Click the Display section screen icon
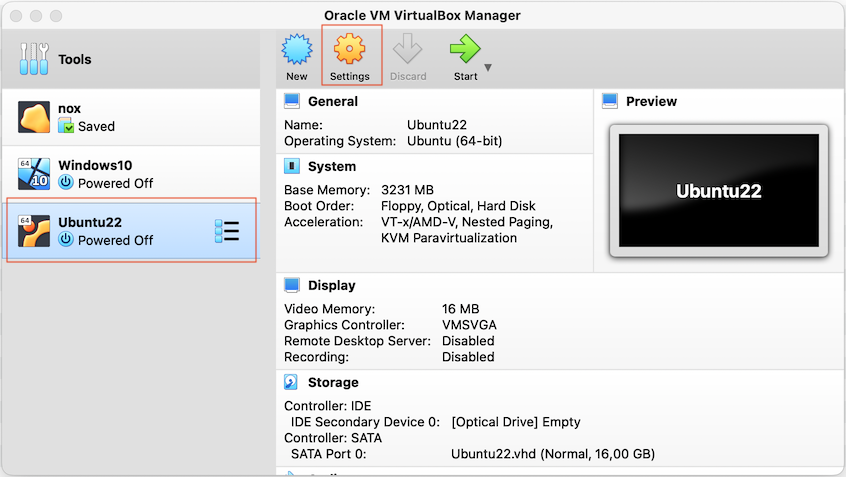The image size is (846, 477). (292, 285)
